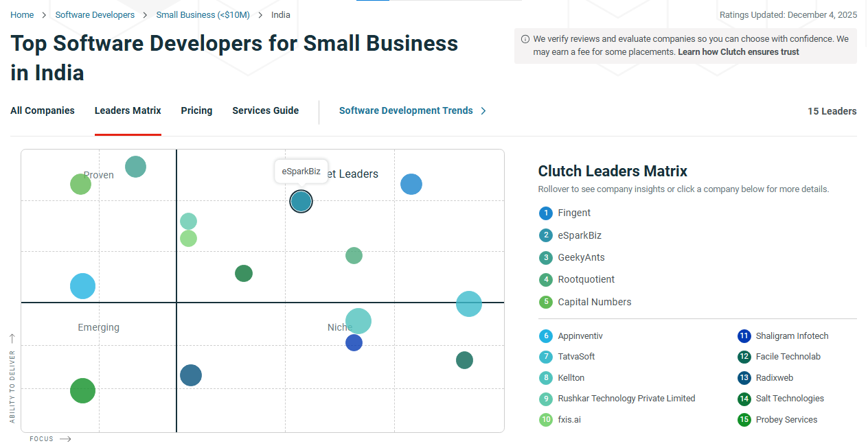The height and width of the screenshot is (448, 868).
Task: Click the Ratings Updated: December 4, 2025 text
Action: point(788,15)
